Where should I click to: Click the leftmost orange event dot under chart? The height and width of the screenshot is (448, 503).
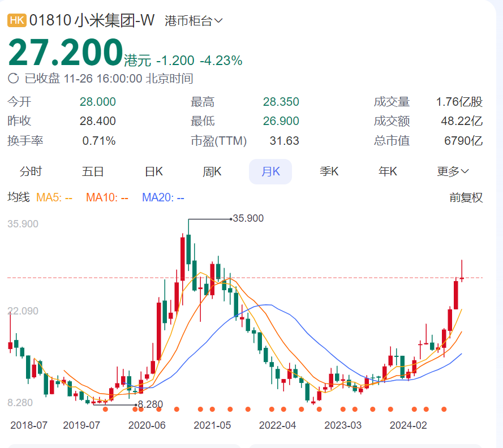click(x=106, y=409)
